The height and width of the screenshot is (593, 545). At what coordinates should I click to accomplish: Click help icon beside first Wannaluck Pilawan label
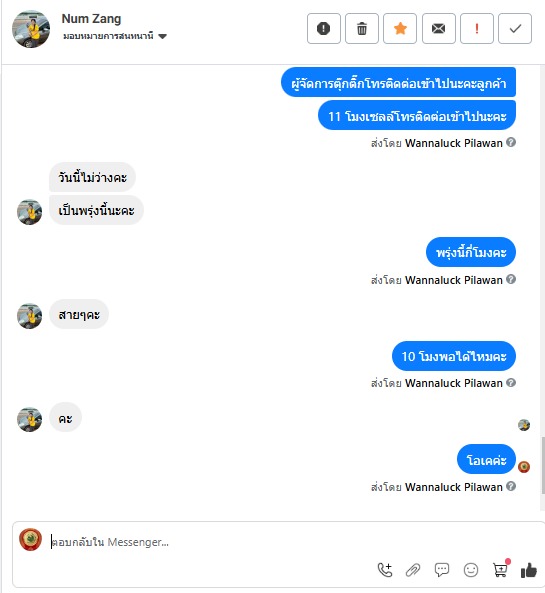(511, 142)
